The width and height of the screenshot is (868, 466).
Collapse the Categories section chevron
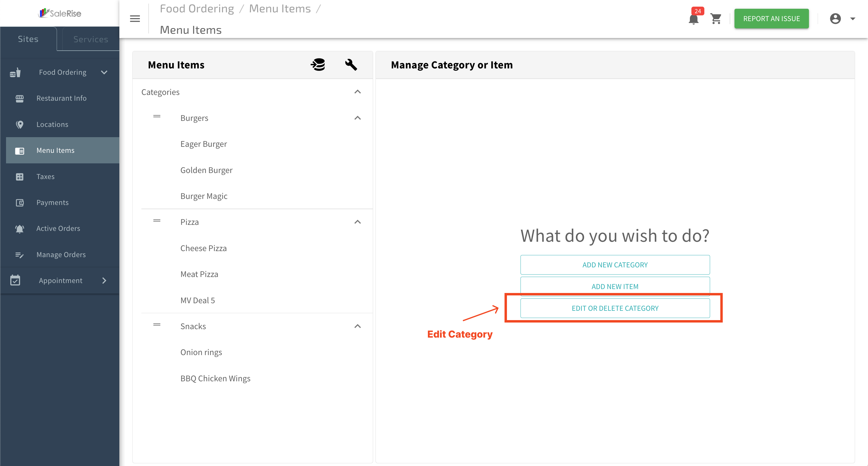click(x=357, y=92)
